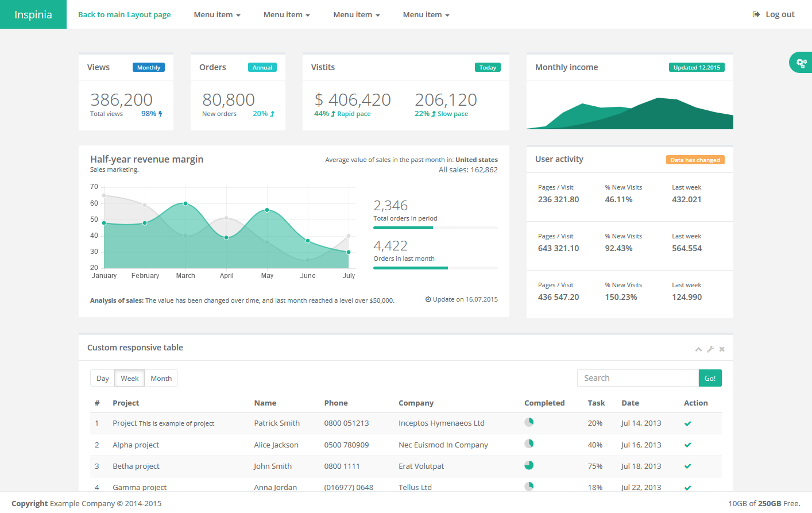Image resolution: width=812 pixels, height=513 pixels.
Task: Switch table view to Month
Action: tap(161, 378)
